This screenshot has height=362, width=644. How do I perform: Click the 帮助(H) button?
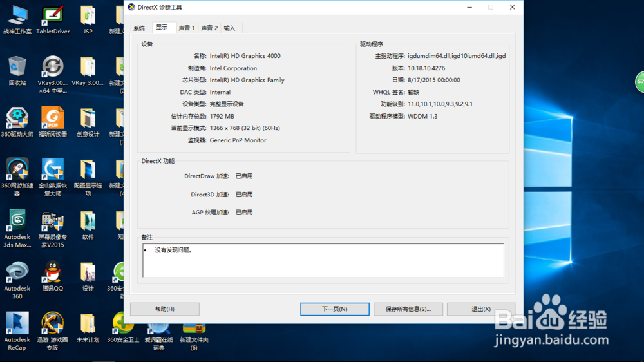point(165,309)
